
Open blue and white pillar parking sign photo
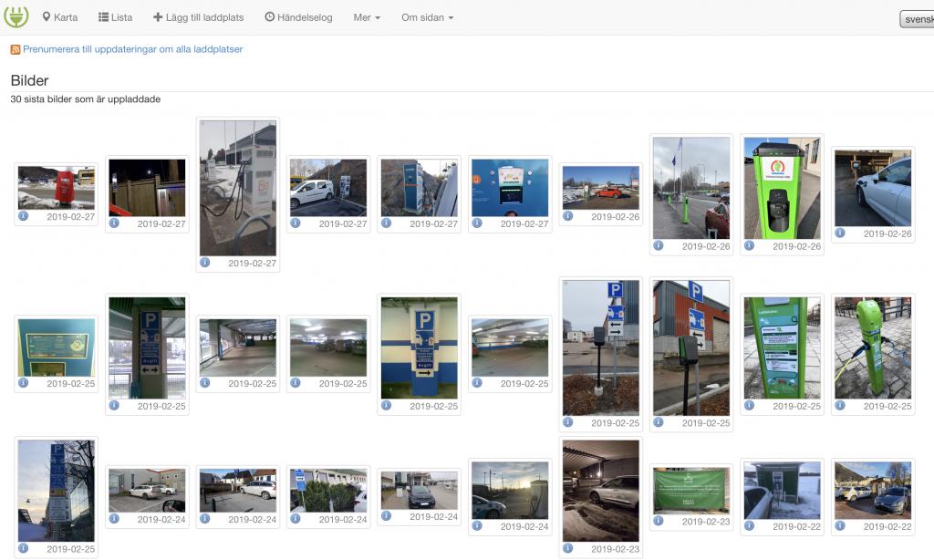click(419, 347)
